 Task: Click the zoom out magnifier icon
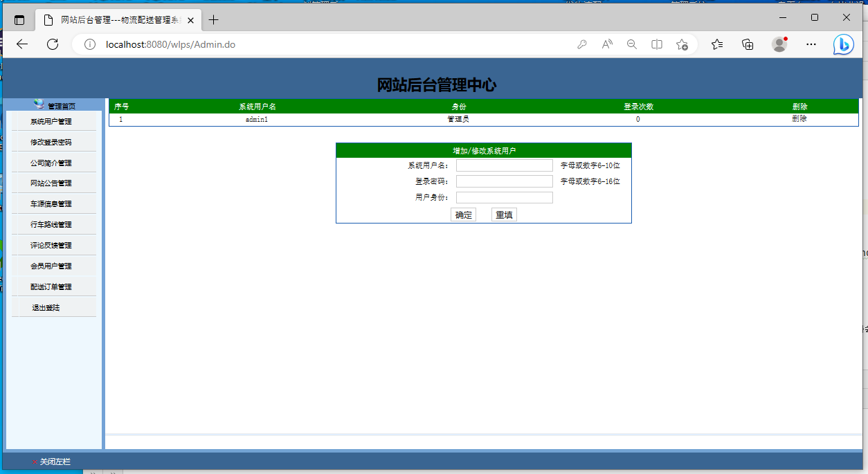[632, 44]
